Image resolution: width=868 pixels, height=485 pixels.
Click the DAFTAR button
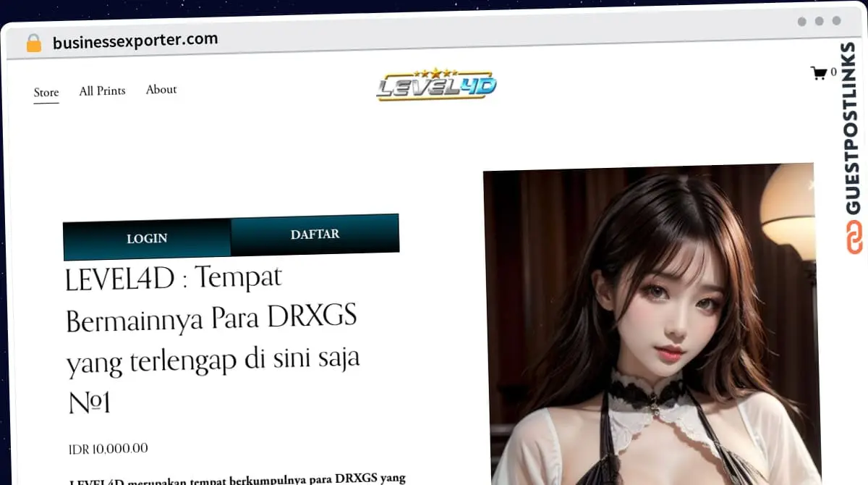tap(315, 234)
